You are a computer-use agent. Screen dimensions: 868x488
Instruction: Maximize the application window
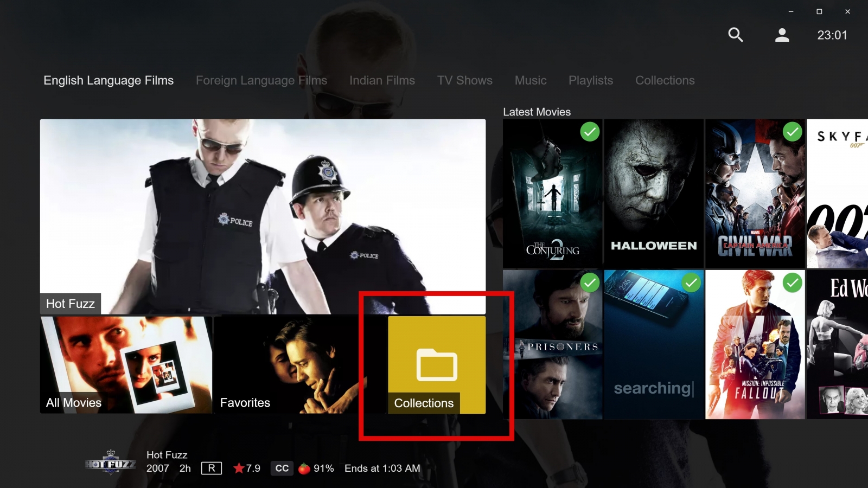[x=819, y=11]
